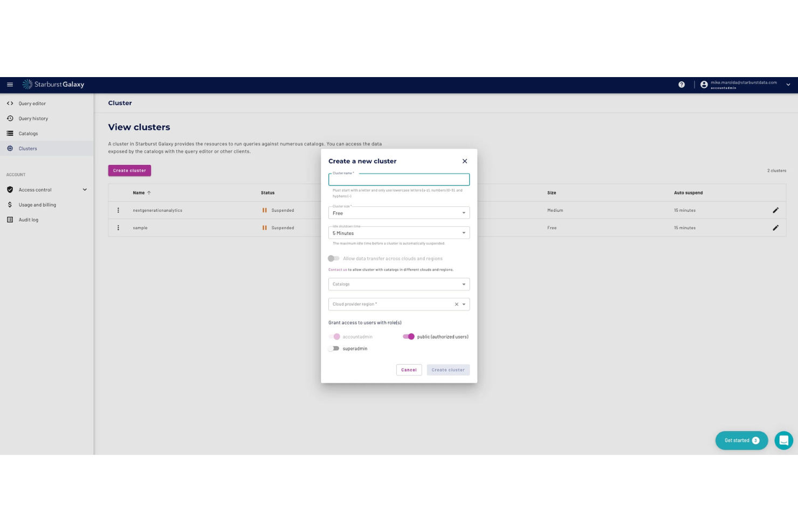
Task: Click the sample cluster name
Action: tap(140, 228)
